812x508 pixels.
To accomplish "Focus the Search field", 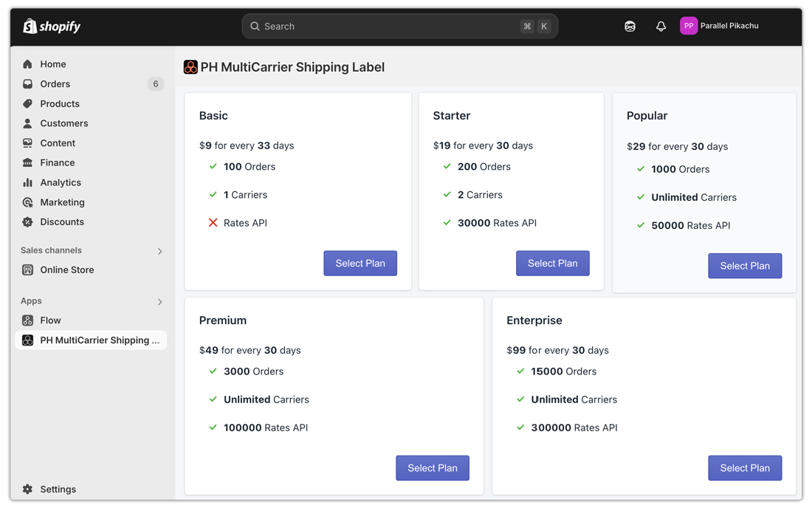I will 400,27.
